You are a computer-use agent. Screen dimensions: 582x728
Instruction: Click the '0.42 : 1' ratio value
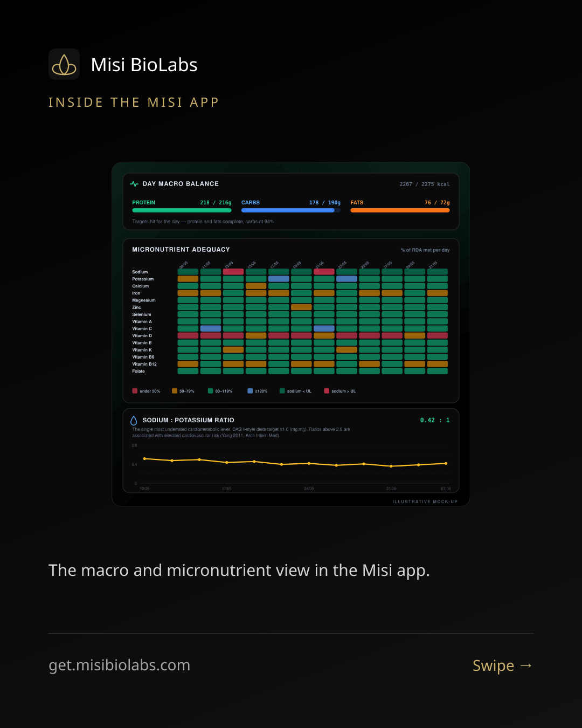[435, 420]
